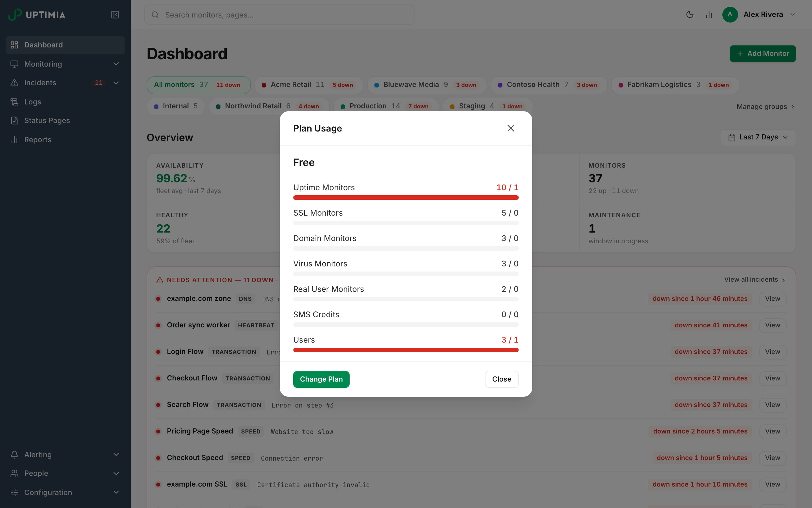Screen dimensions: 812x508
Task: Filter by the Acme Retail group
Action: 309,85
